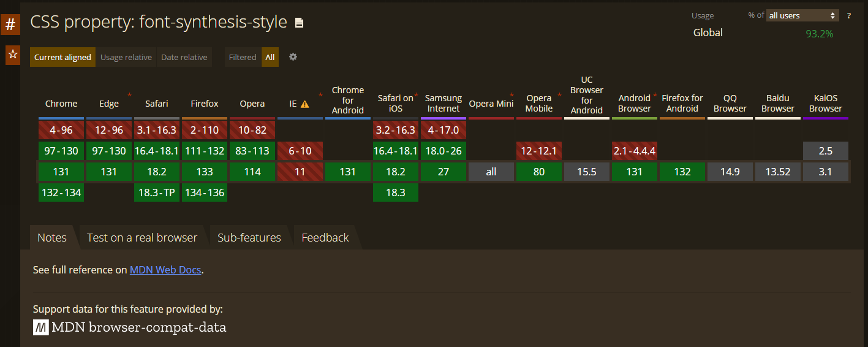Select UC Browser 15.5 cell

pyautogui.click(x=587, y=172)
